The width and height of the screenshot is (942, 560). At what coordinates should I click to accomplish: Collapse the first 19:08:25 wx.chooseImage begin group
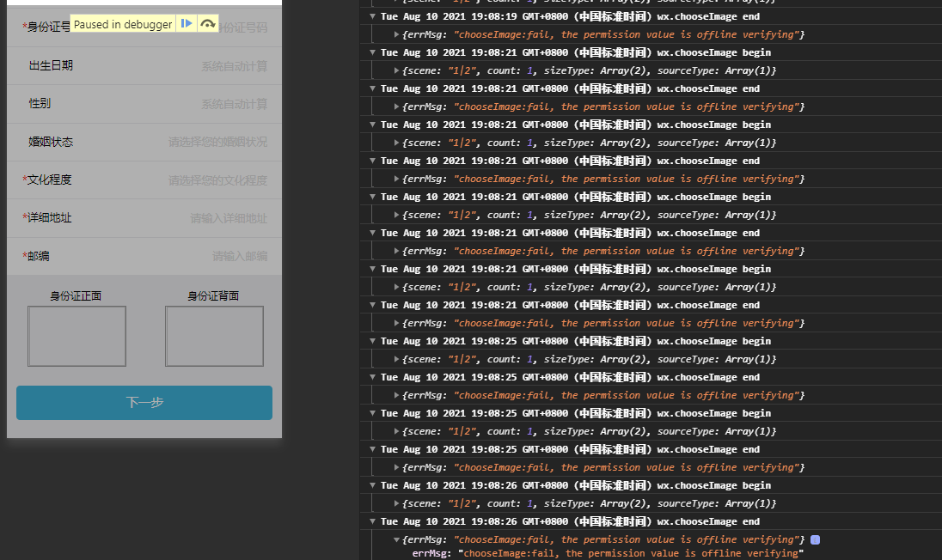tap(372, 342)
